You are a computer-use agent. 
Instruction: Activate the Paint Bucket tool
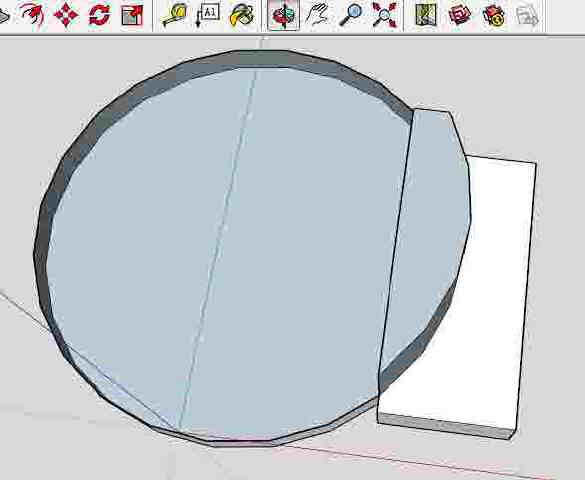coord(242,15)
